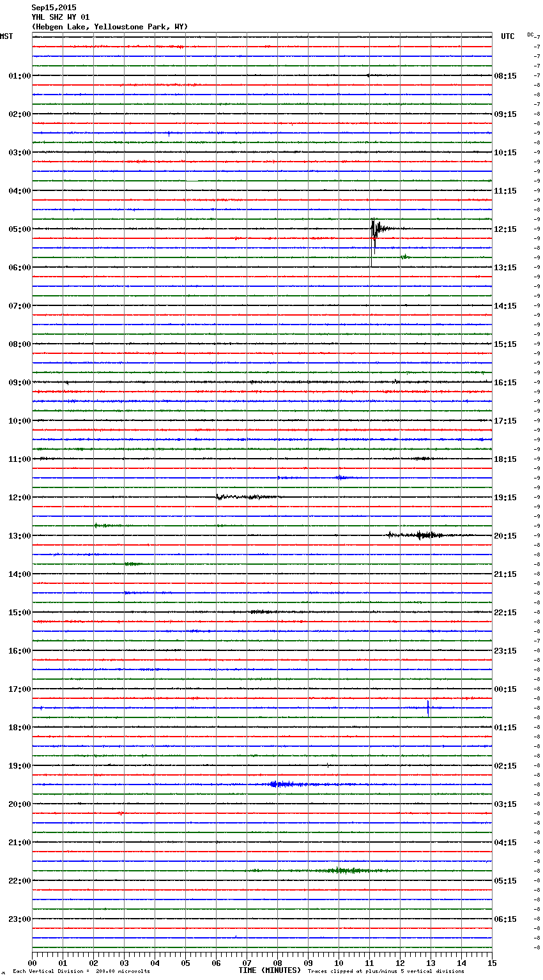Click the 23:15 UTC time label
The height and width of the screenshot is (980, 543).
click(505, 651)
